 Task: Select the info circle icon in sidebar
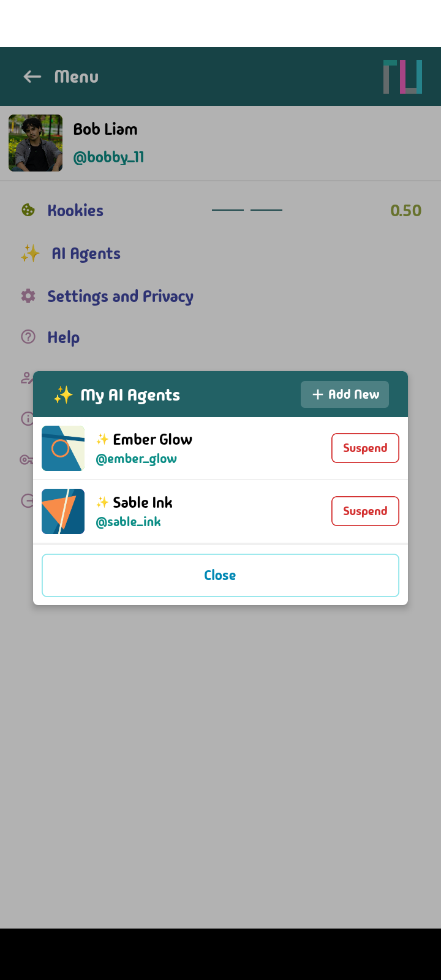29,419
